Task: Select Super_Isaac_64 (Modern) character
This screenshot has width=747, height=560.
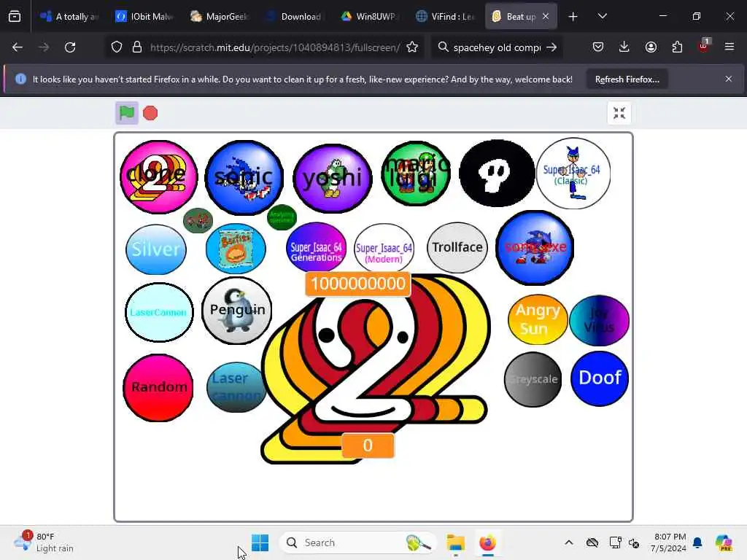Action: (x=384, y=248)
